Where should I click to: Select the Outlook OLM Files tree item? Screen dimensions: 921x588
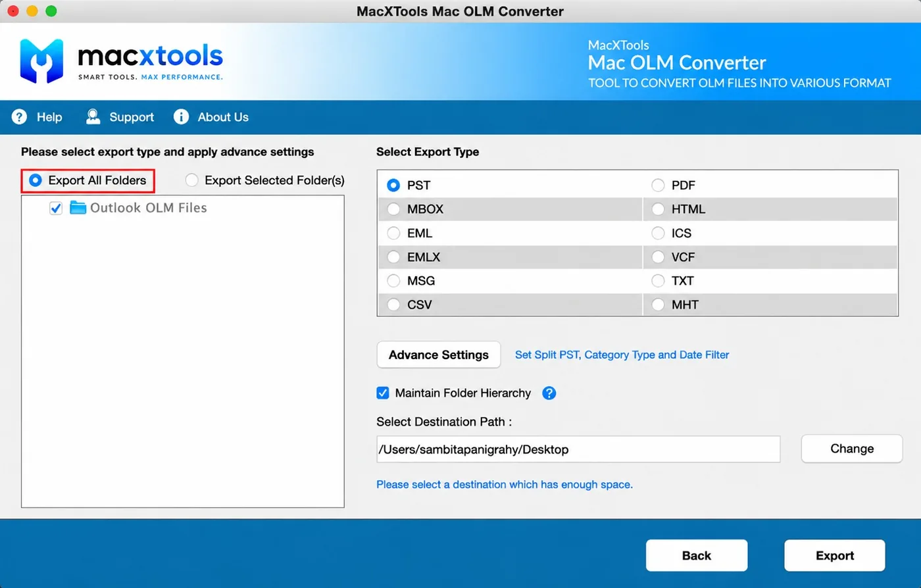coord(148,208)
